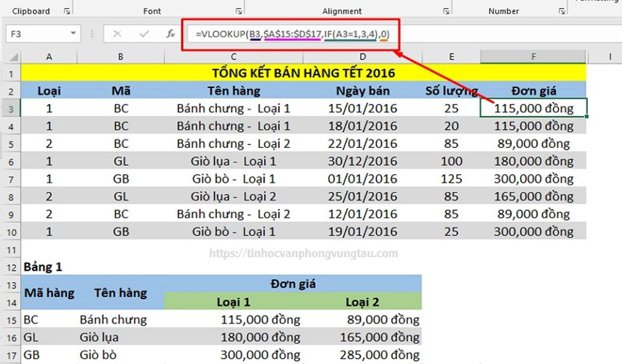Click the date cell 25/01/2016
This screenshot has width=622, height=364.
[363, 196]
